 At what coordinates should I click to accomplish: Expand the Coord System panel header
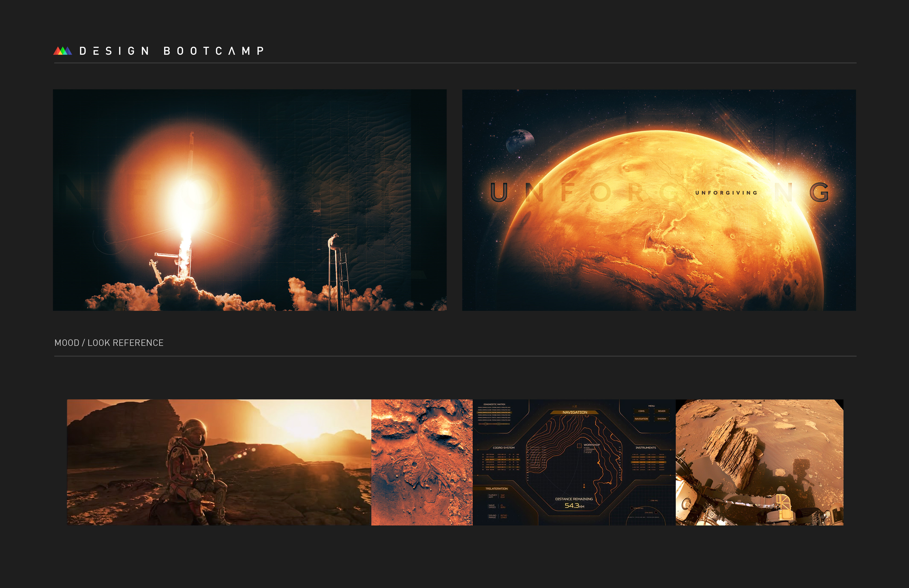[x=504, y=448]
